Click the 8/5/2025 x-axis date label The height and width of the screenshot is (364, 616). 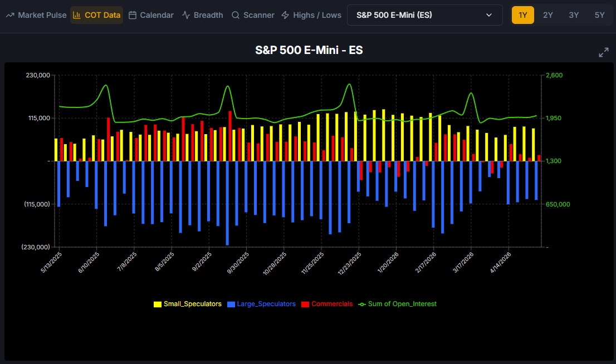(x=165, y=262)
